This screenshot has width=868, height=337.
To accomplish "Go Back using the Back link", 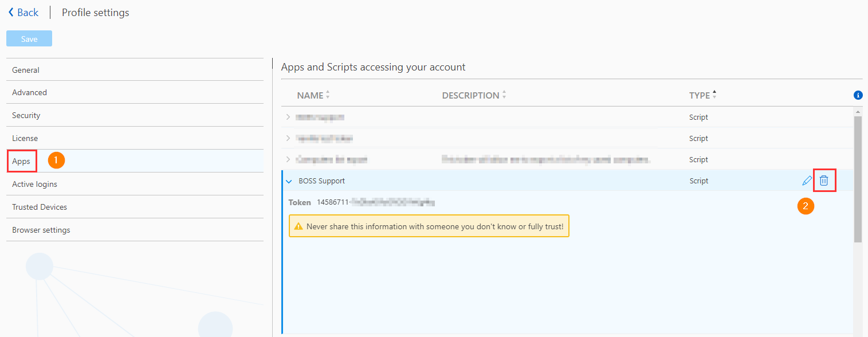I will [x=26, y=12].
